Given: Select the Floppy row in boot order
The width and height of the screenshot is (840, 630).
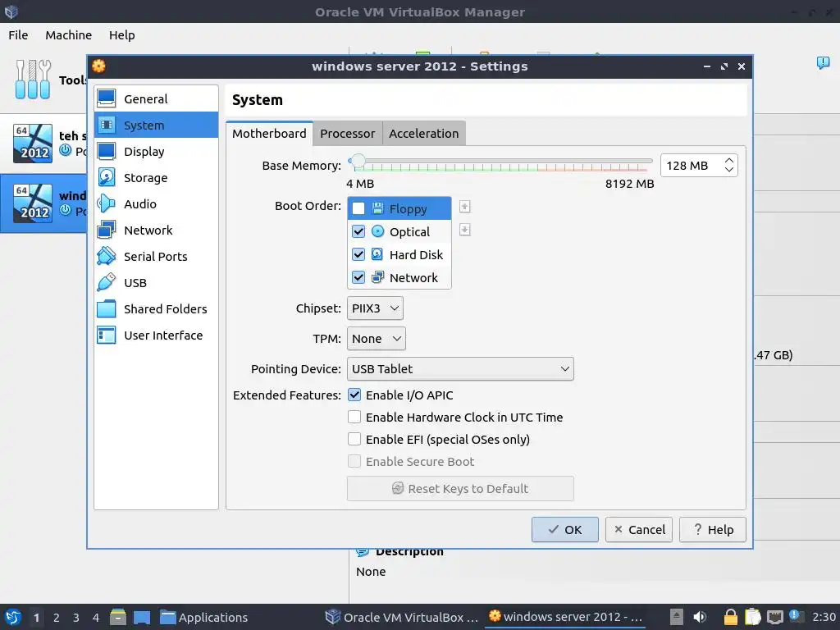Looking at the screenshot, I should (x=399, y=208).
